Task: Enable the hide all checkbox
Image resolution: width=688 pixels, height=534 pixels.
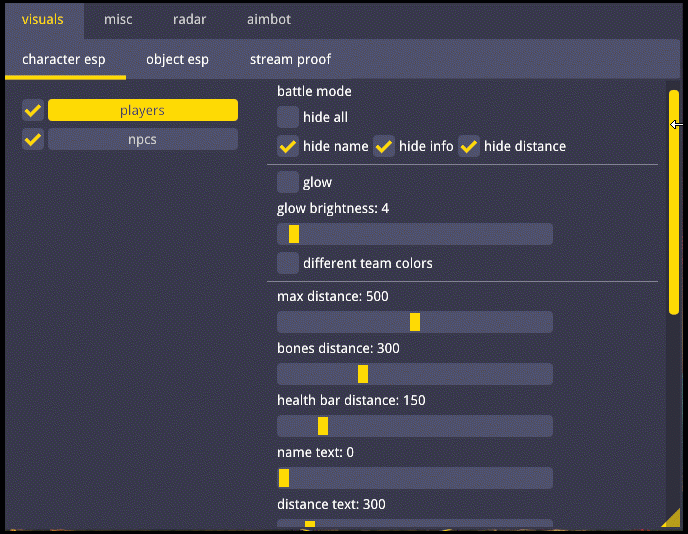Action: pos(288,117)
